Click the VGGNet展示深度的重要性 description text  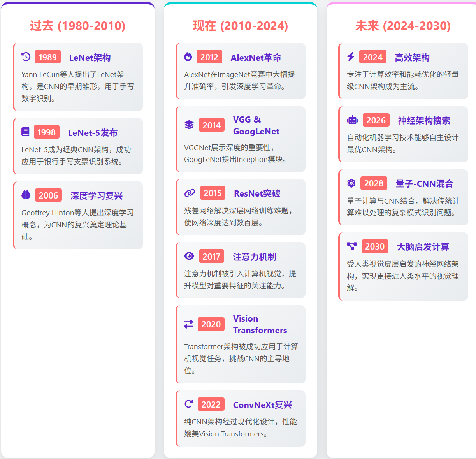pos(236,153)
